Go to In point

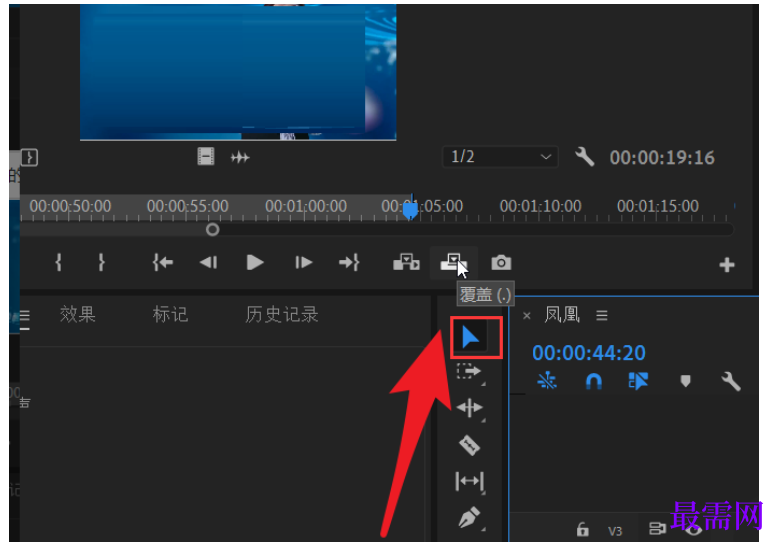(163, 262)
